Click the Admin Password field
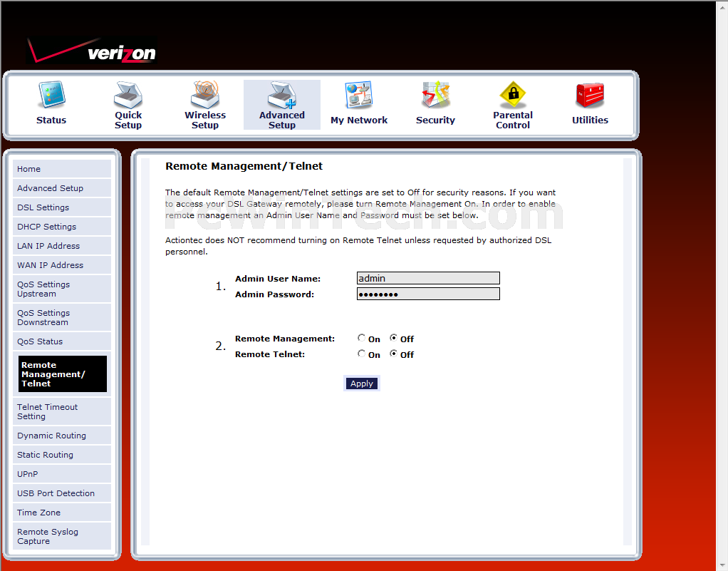This screenshot has width=728, height=571. [428, 294]
